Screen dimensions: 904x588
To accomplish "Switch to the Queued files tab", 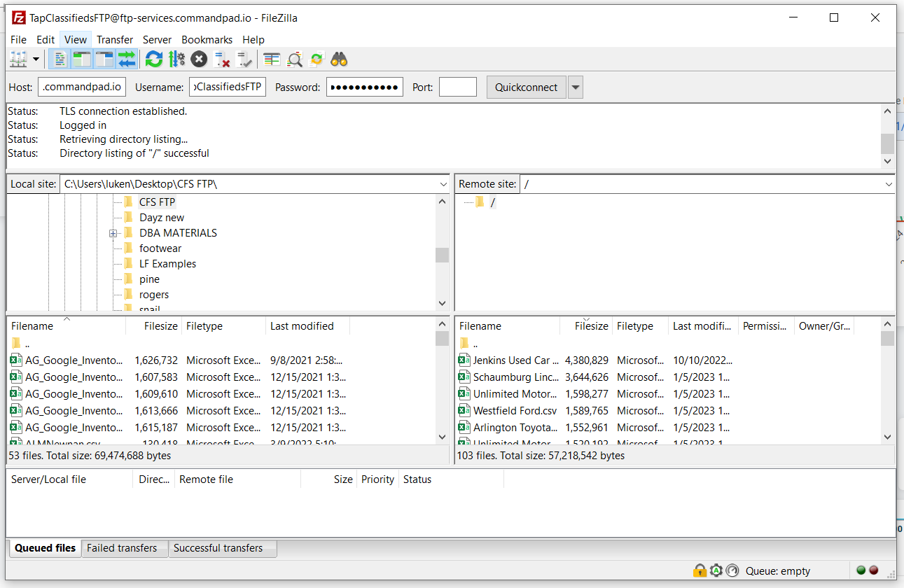I will pyautogui.click(x=45, y=548).
